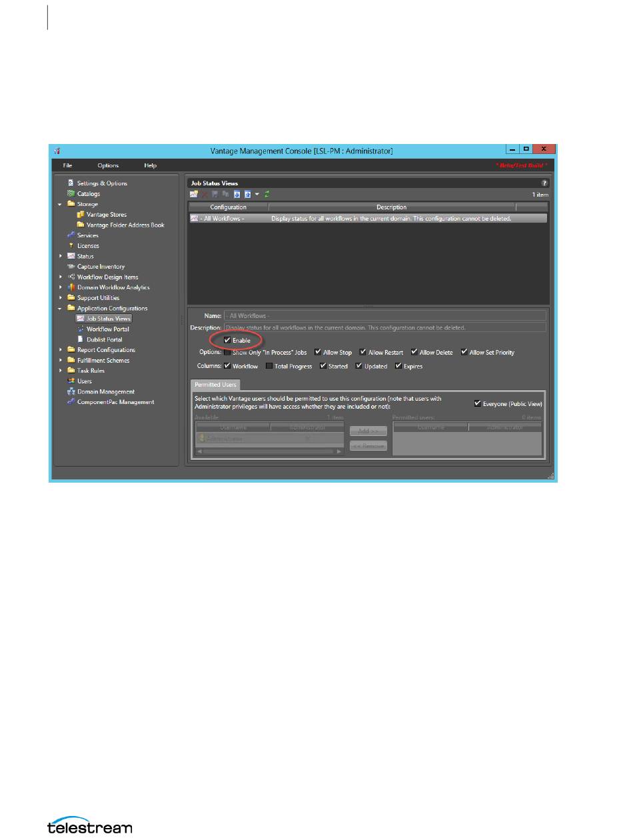
Task: Click the Description column header
Action: pos(392,207)
